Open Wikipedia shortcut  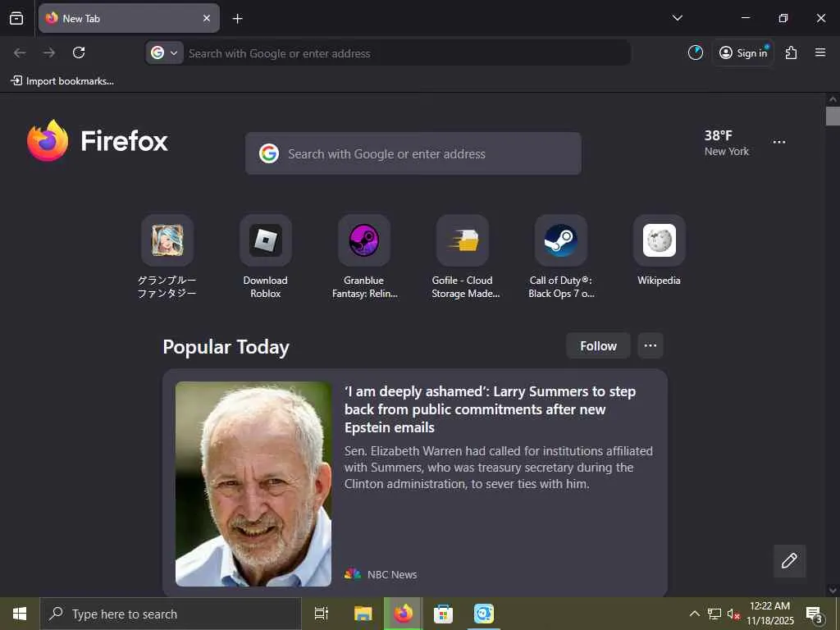click(x=660, y=250)
